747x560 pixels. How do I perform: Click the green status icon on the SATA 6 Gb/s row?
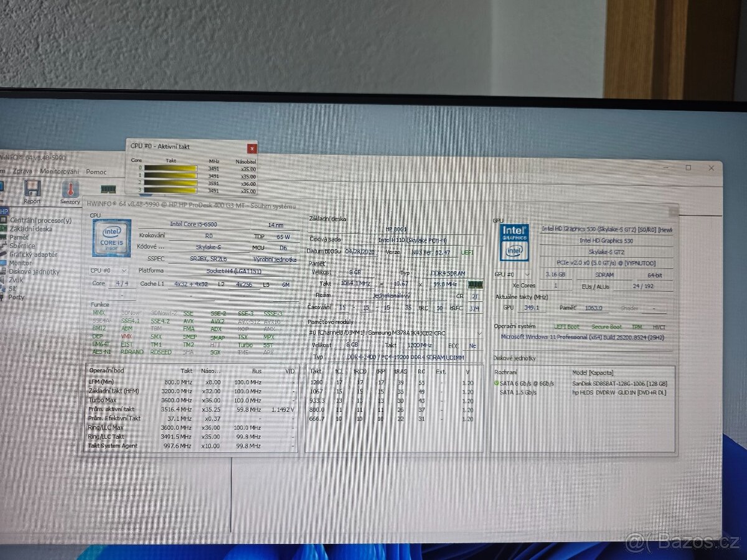click(497, 383)
